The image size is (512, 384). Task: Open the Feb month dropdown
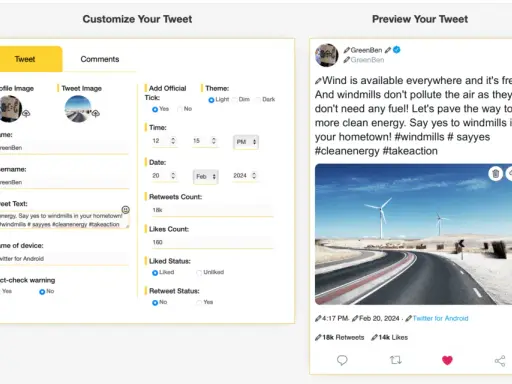(205, 177)
